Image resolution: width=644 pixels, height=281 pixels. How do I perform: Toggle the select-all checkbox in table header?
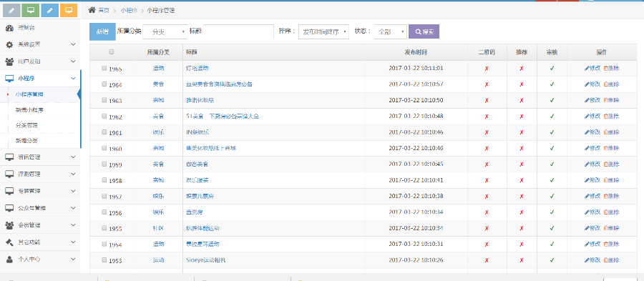pyautogui.click(x=112, y=52)
